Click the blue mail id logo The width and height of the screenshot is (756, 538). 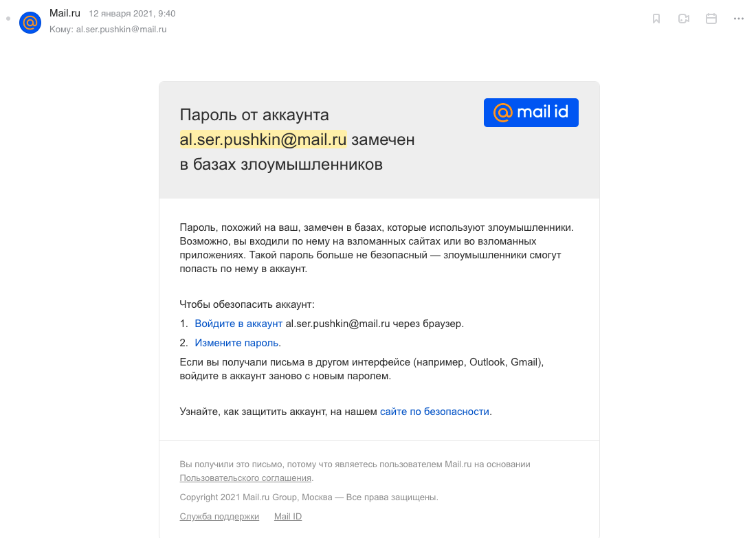tap(531, 113)
